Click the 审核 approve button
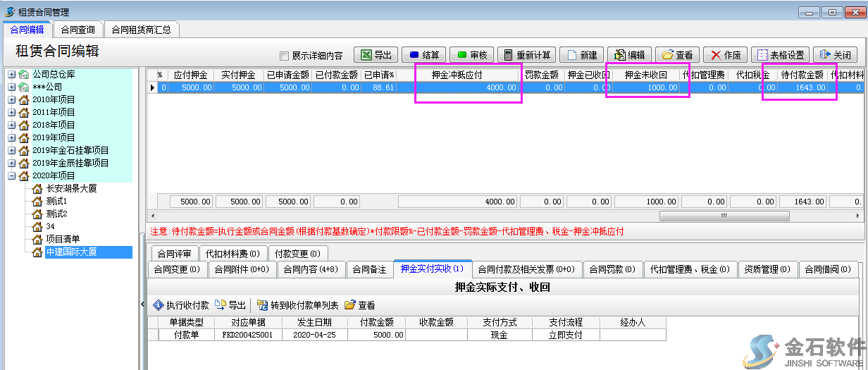This screenshot has height=370, width=868. (471, 55)
